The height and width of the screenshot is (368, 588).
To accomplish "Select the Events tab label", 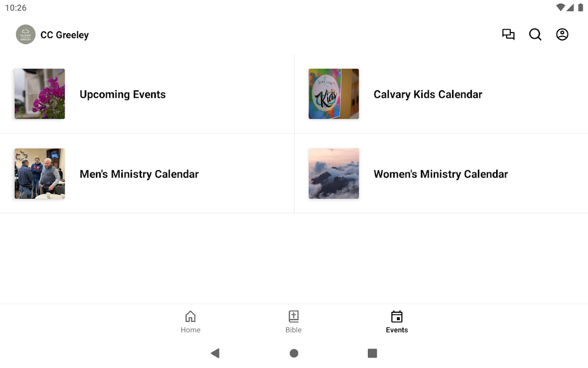I will pyautogui.click(x=397, y=330).
